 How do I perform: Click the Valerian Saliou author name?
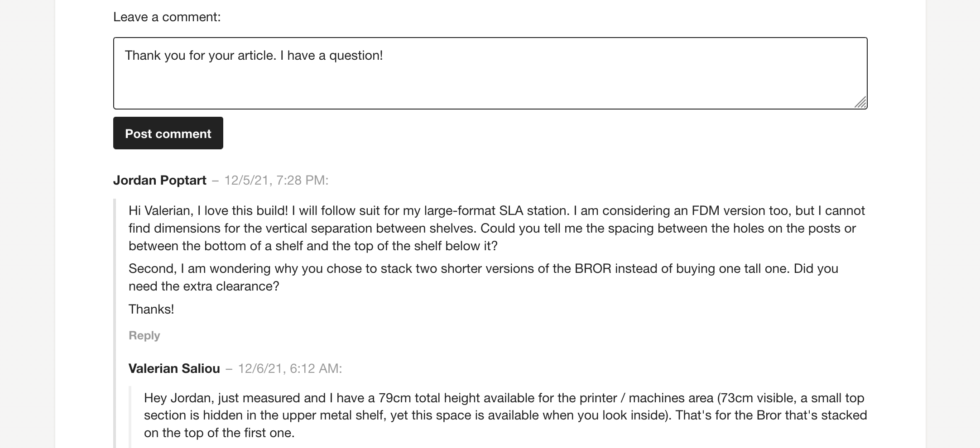point(174,368)
